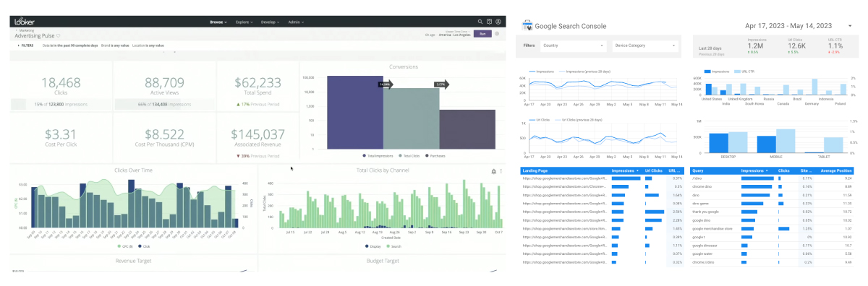Sort query table by Average Position

click(x=837, y=170)
